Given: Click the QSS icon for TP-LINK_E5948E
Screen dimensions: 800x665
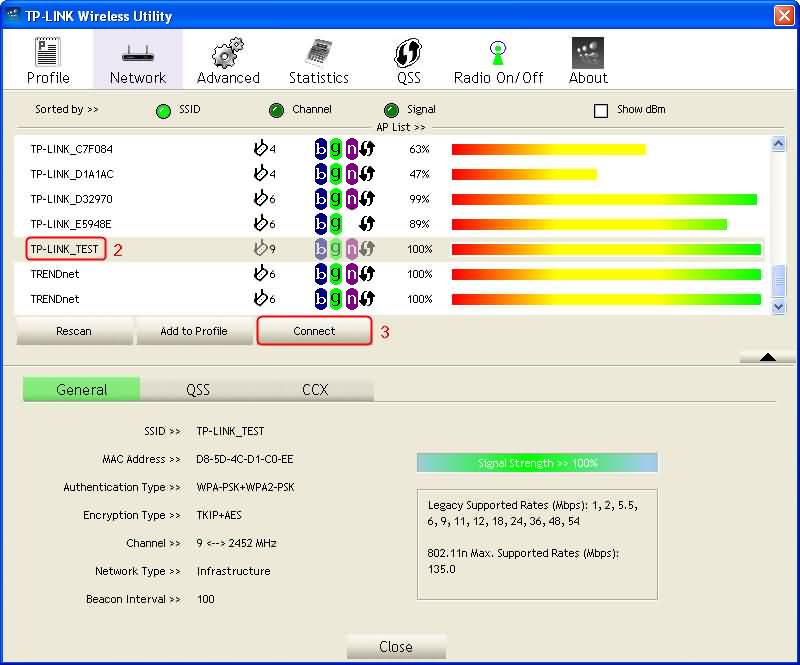Looking at the screenshot, I should coord(367,224).
